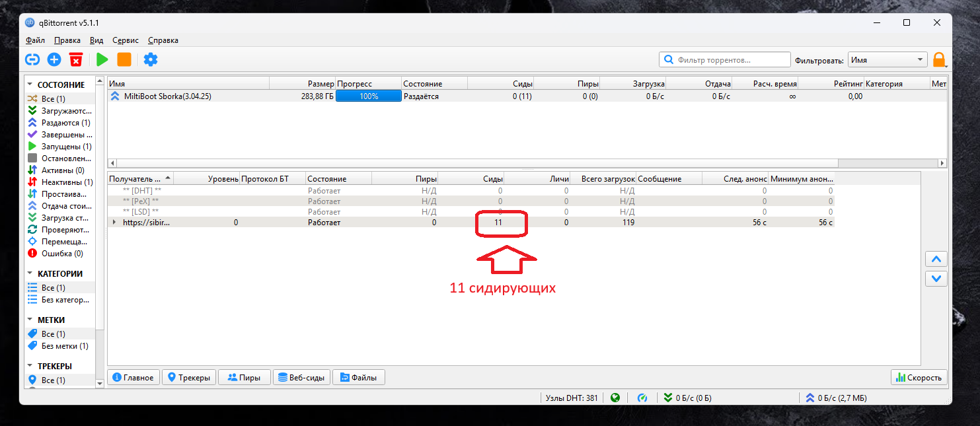Open settings via blue gear icon
980x426 pixels.
(x=151, y=59)
